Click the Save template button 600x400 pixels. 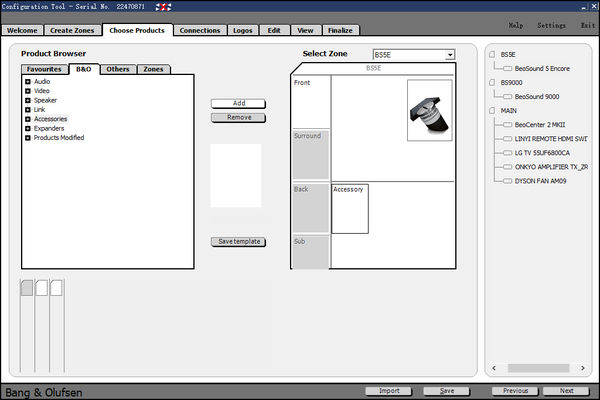point(238,242)
